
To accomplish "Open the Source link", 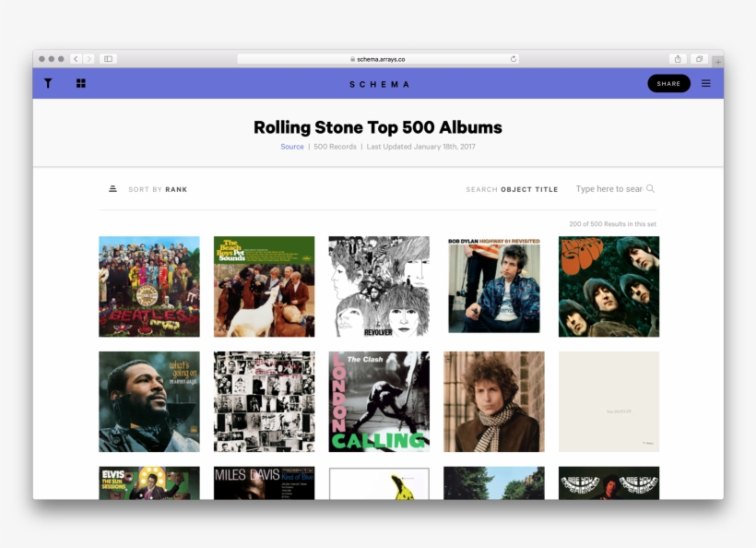I will point(292,147).
